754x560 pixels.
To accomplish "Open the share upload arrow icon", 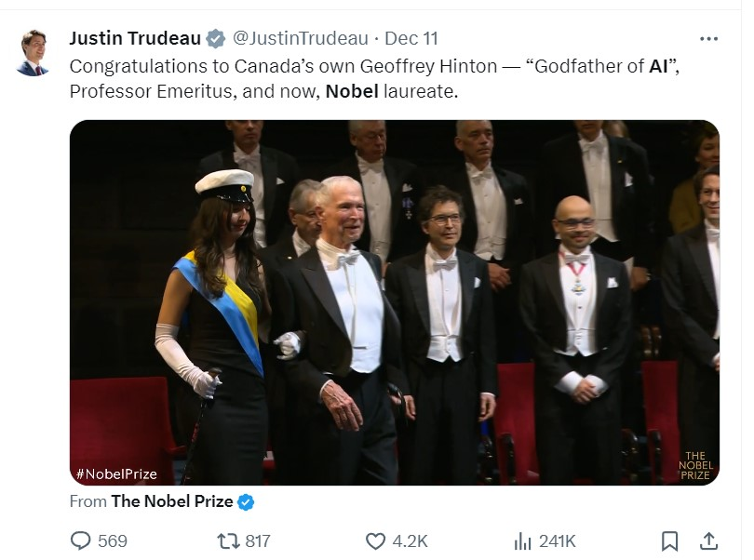I will click(x=708, y=541).
